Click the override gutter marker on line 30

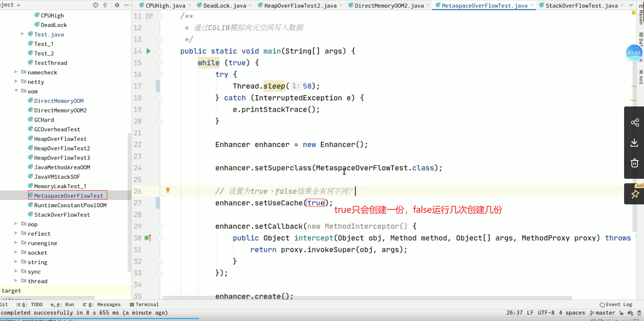coord(148,238)
